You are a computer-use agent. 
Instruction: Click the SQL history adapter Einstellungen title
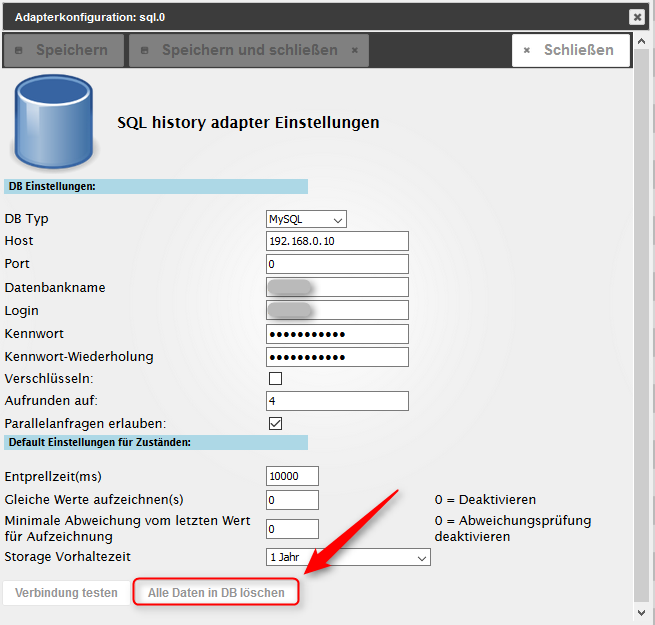(248, 122)
